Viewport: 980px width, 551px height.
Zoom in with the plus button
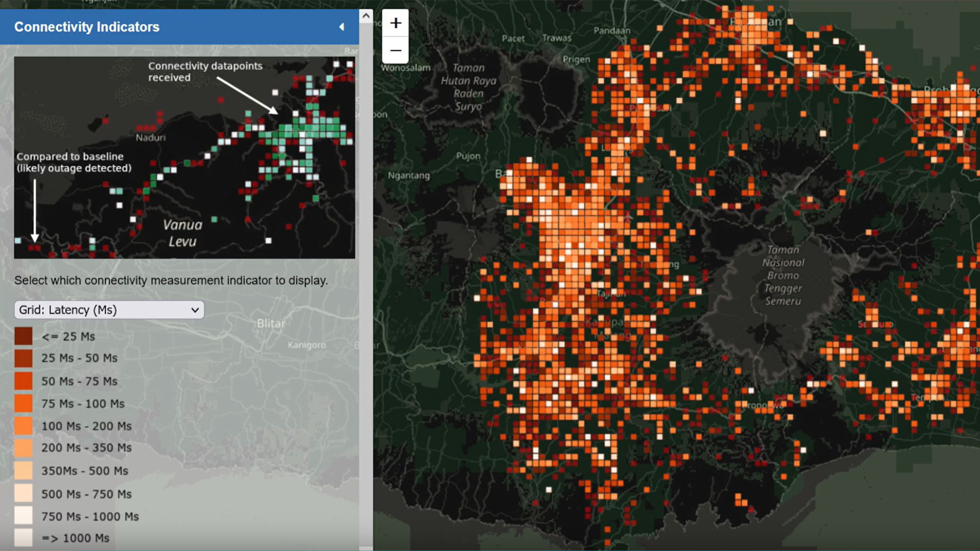[396, 23]
